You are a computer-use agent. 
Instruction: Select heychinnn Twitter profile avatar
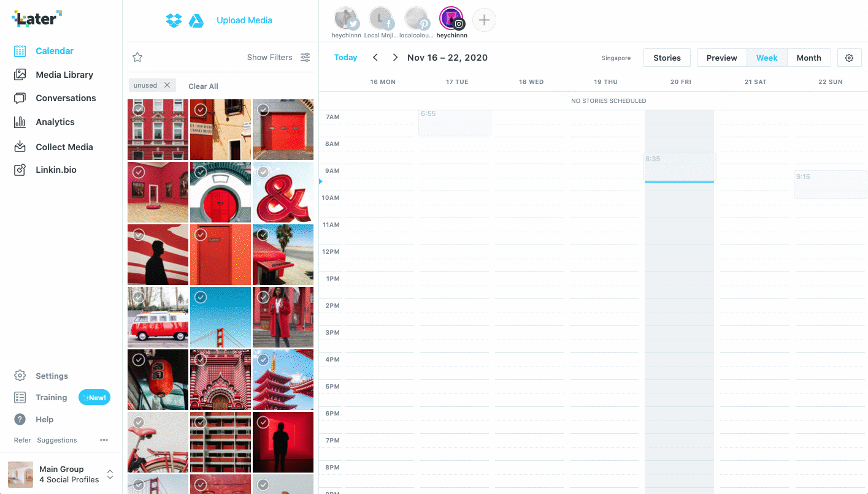pos(347,19)
